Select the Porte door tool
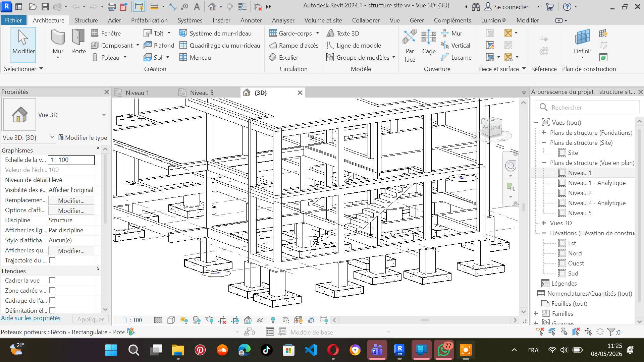Image resolution: width=644 pixels, height=362 pixels. [x=79, y=42]
